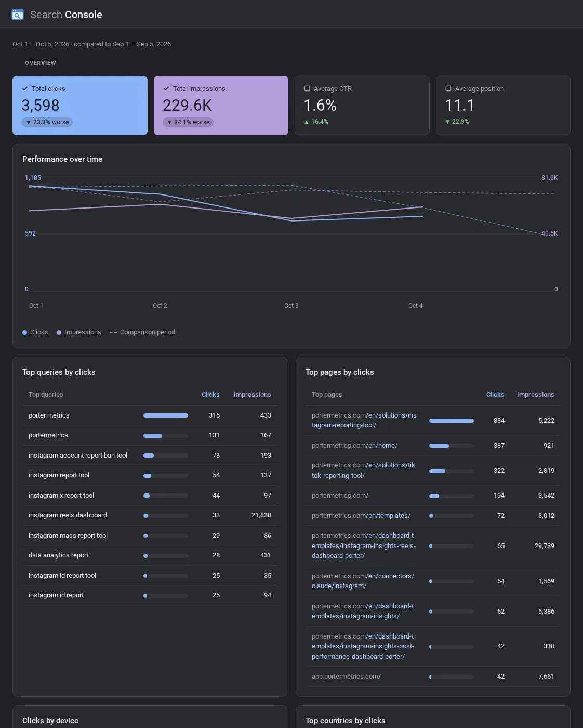
Task: Click the '23.3% worse' clicks badge
Action: (47, 122)
